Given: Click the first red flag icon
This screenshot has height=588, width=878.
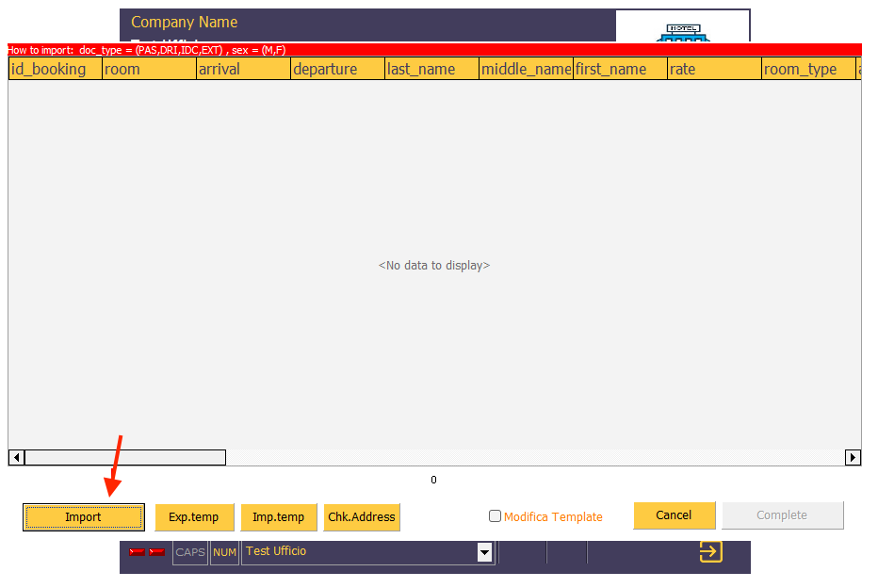Looking at the screenshot, I should tap(137, 552).
